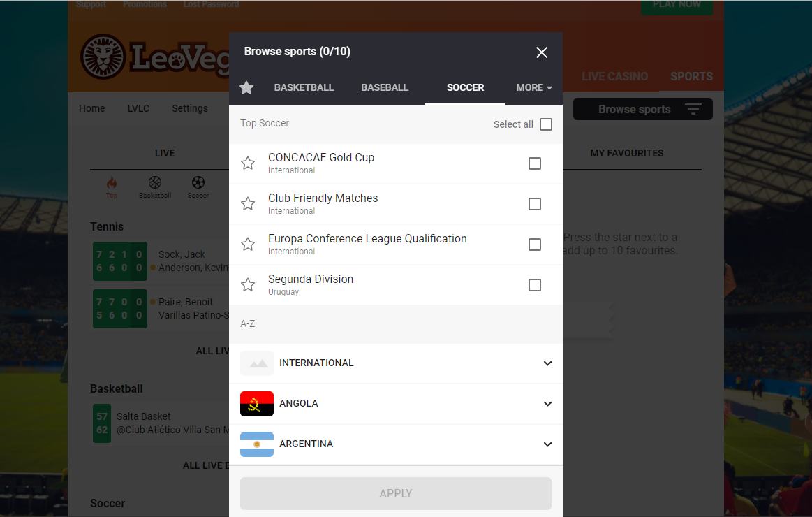This screenshot has width=812, height=517.
Task: Star the Club Friendly Matches league
Action: (x=248, y=203)
